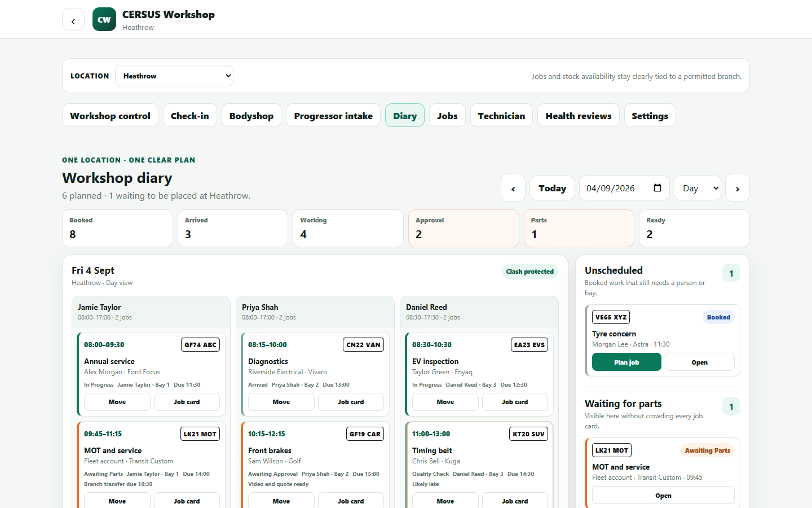Click the Parts 1 summary card
This screenshot has width=812, height=508.
(x=579, y=228)
